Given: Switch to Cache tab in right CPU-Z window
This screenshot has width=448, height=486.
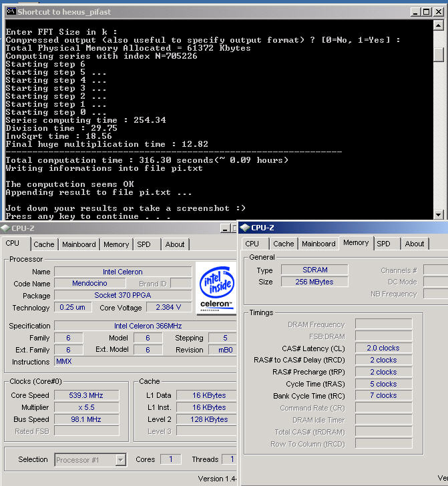Looking at the screenshot, I should [284, 244].
